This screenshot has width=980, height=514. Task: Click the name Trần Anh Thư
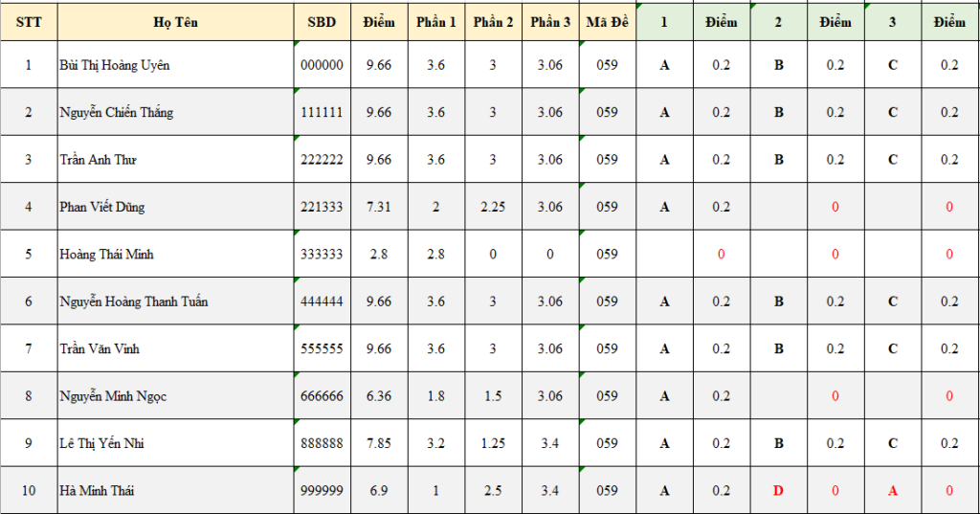(98, 160)
